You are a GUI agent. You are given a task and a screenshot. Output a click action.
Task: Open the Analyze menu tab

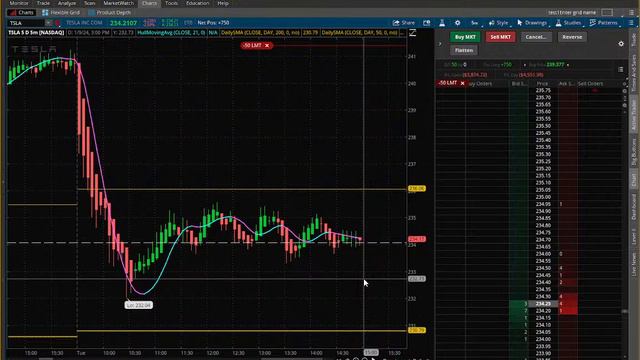click(67, 3)
